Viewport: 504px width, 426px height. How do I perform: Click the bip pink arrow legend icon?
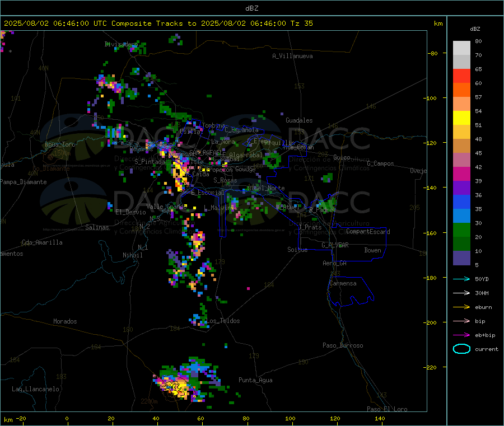tap(461, 321)
